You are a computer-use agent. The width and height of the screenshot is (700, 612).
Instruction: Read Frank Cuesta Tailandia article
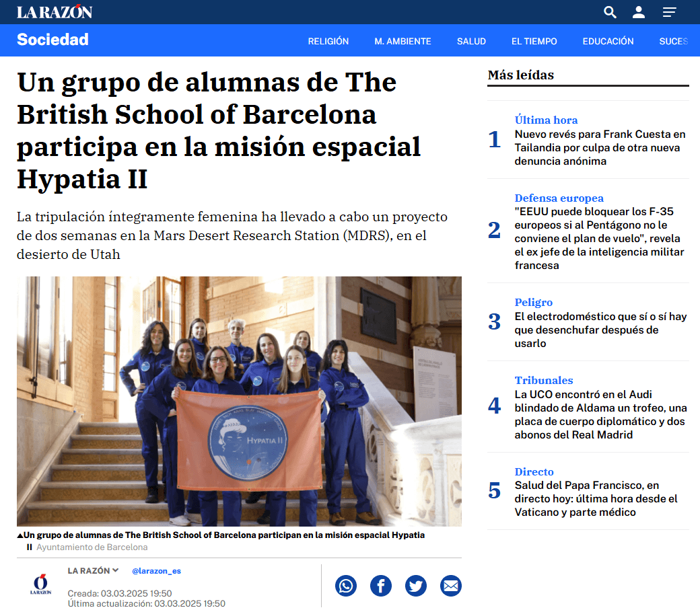point(600,148)
